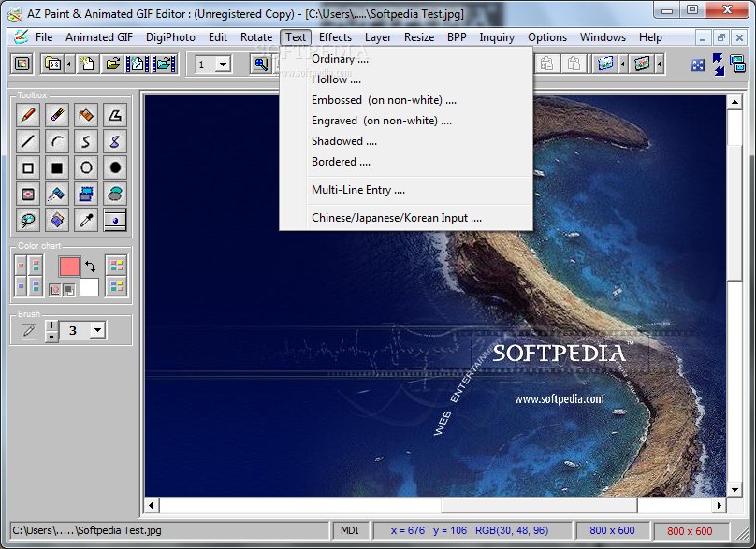Image resolution: width=756 pixels, height=549 pixels.
Task: Click the multi-window browse toolbar icon
Action: click(52, 64)
